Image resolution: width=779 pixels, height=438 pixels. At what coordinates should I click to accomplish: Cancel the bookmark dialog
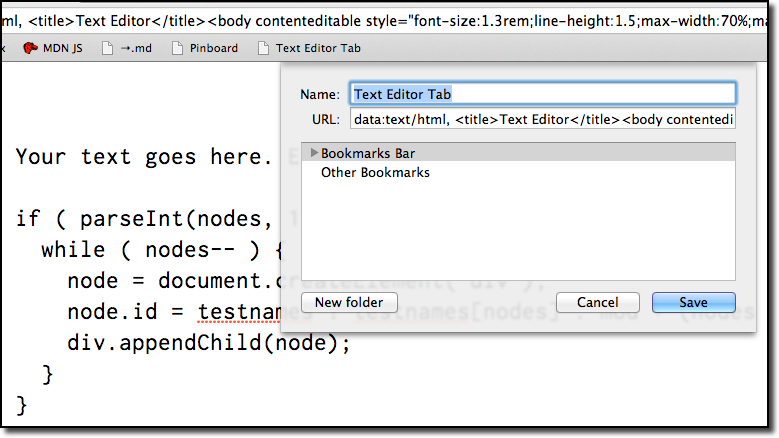point(598,302)
